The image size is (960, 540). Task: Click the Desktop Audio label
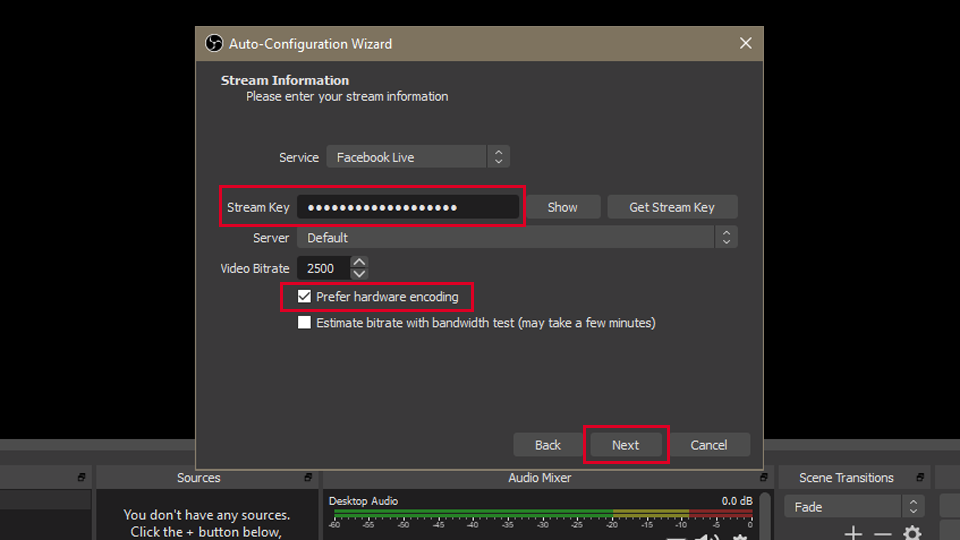point(363,501)
